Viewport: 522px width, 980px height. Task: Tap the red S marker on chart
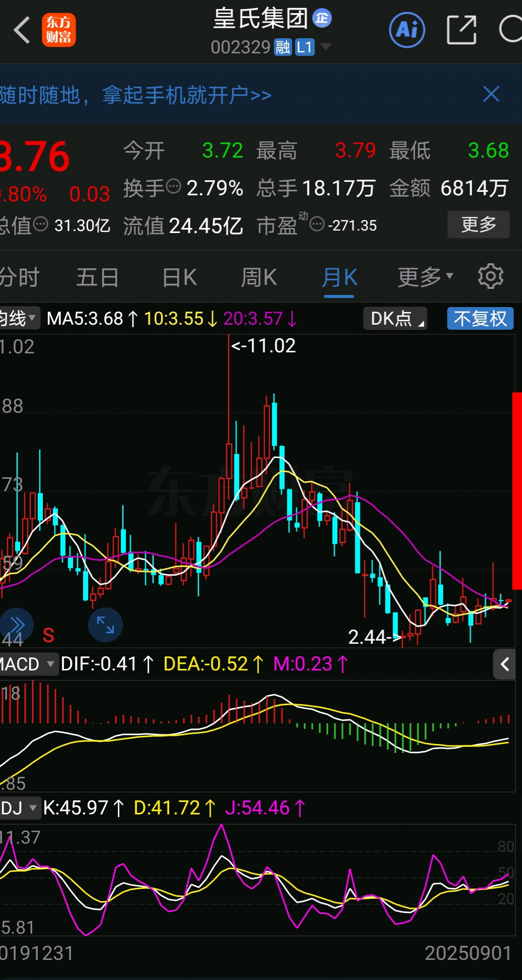[x=48, y=635]
